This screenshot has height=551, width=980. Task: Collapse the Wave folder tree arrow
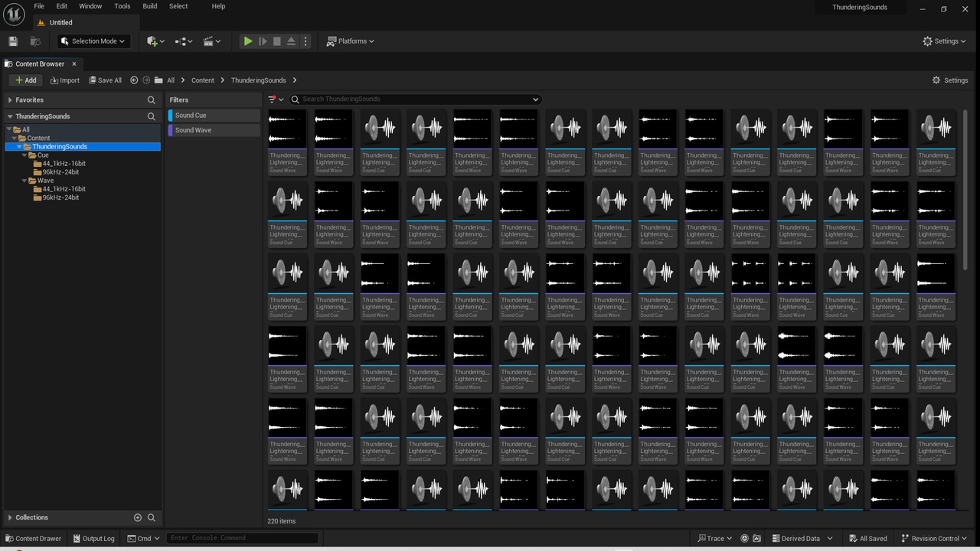tap(24, 181)
